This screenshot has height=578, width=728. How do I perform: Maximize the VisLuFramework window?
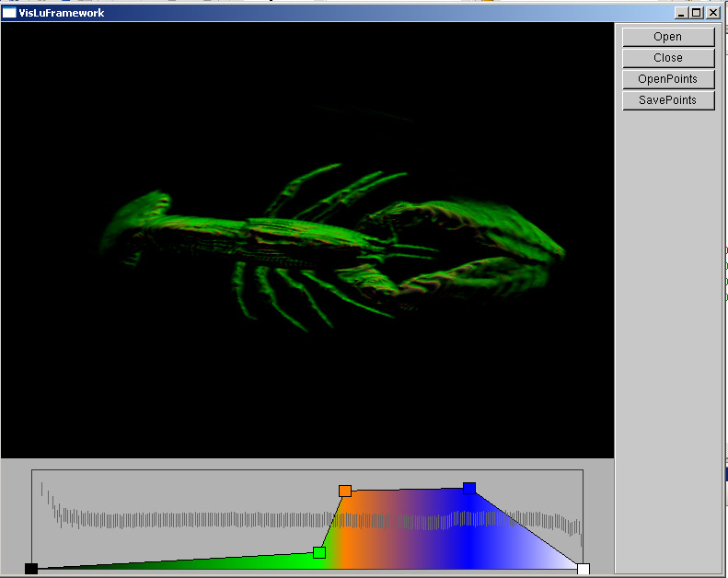[x=697, y=13]
